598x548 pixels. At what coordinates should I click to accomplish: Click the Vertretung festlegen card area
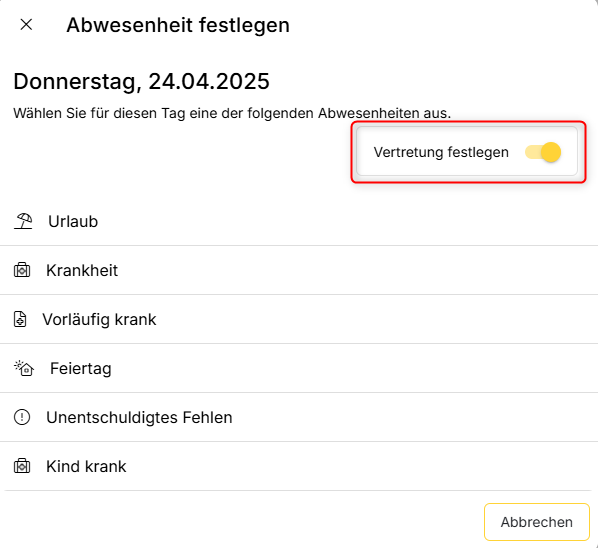click(x=467, y=151)
